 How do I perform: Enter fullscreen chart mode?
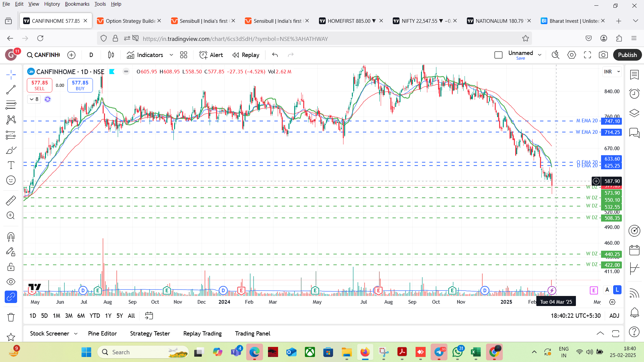(x=587, y=55)
